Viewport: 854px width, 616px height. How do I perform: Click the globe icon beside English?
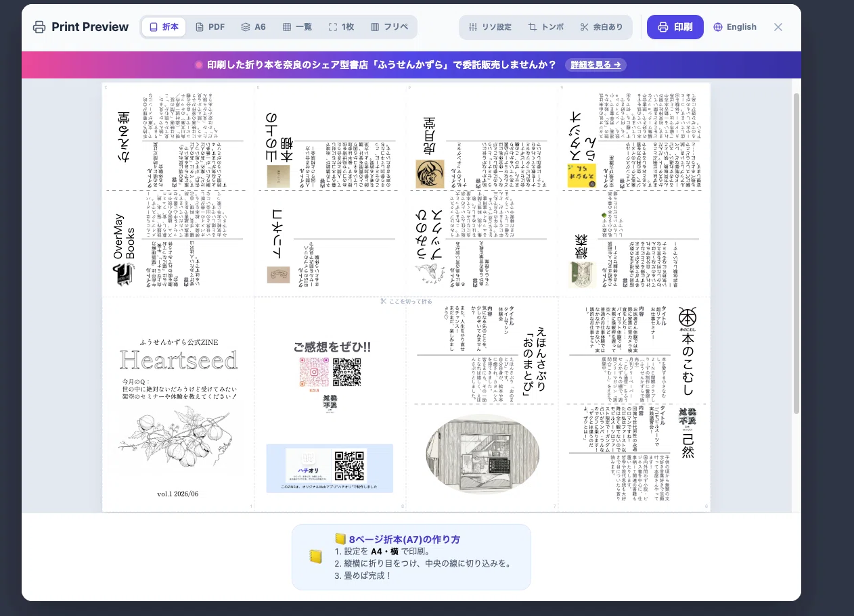tap(718, 27)
